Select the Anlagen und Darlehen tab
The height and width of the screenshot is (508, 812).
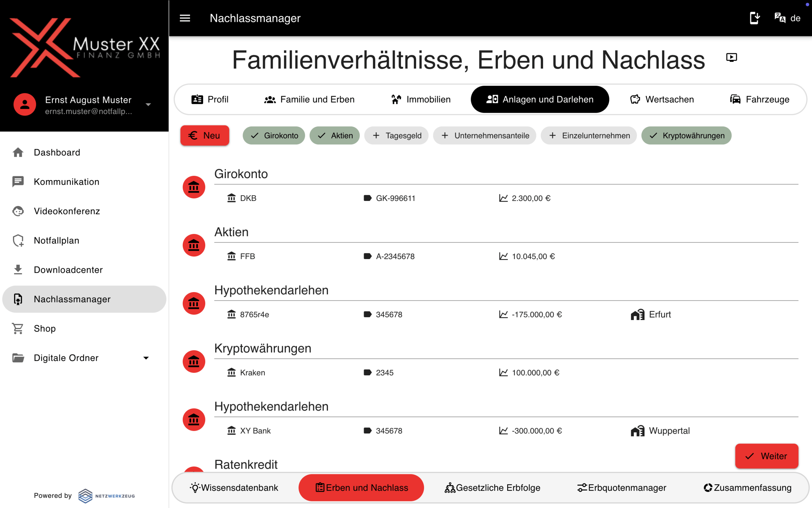click(x=540, y=99)
